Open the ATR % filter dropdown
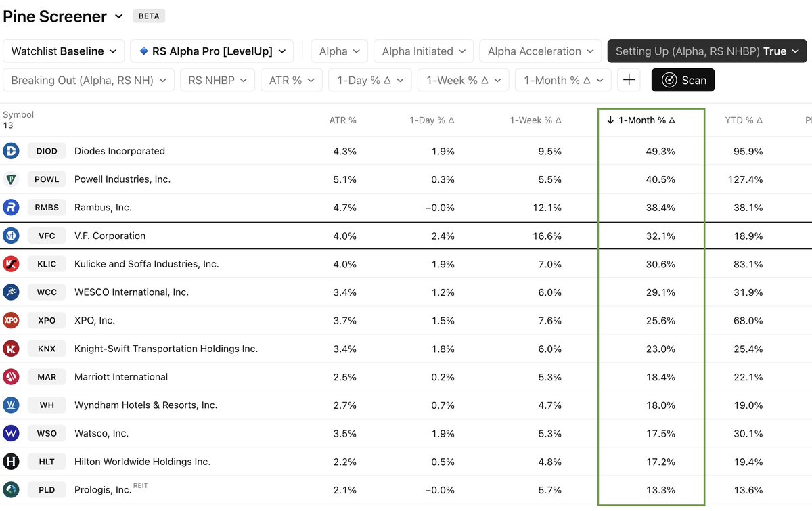This screenshot has width=812, height=511. coord(292,80)
